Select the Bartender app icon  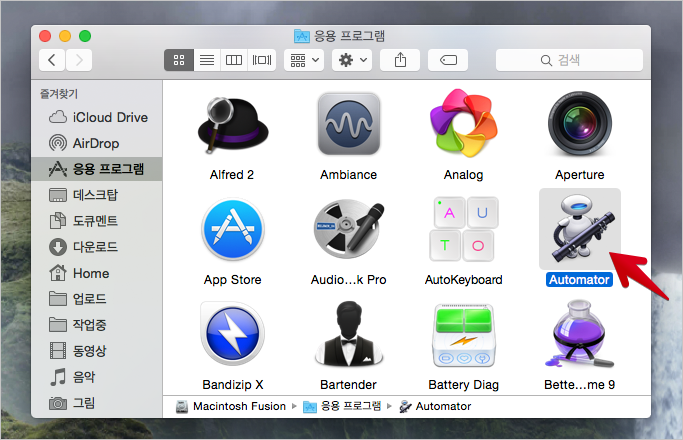point(348,334)
